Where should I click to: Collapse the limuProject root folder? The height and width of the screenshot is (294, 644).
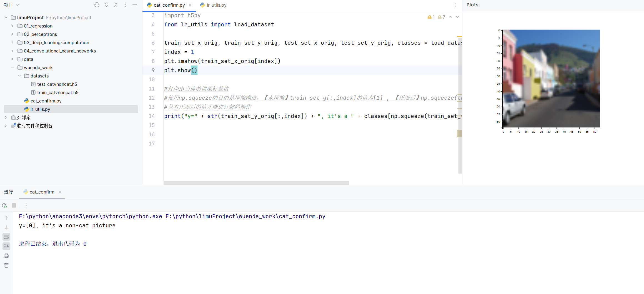[x=6, y=17]
